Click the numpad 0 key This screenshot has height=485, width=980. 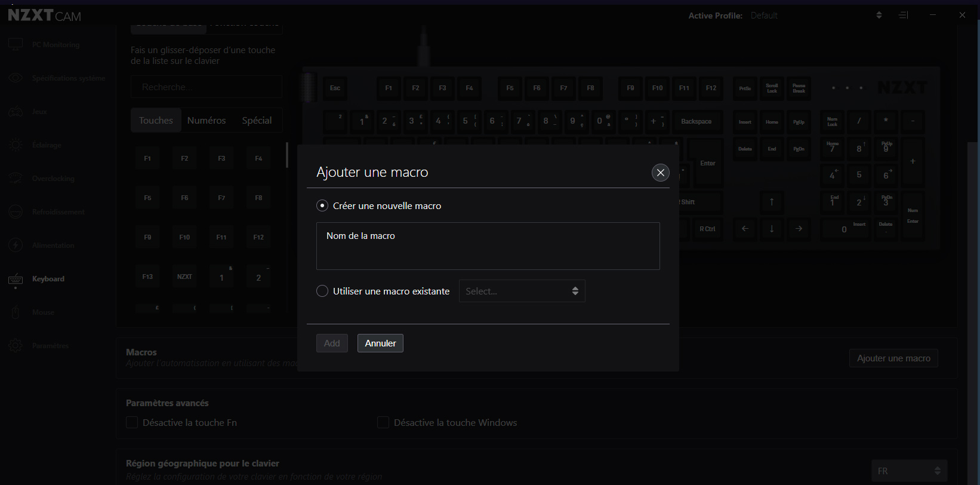click(845, 229)
